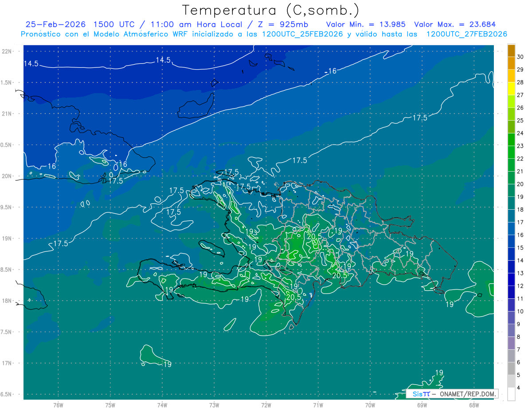Select the colorbar value label '4'
This screenshot has width=532, height=411.
click(519, 388)
